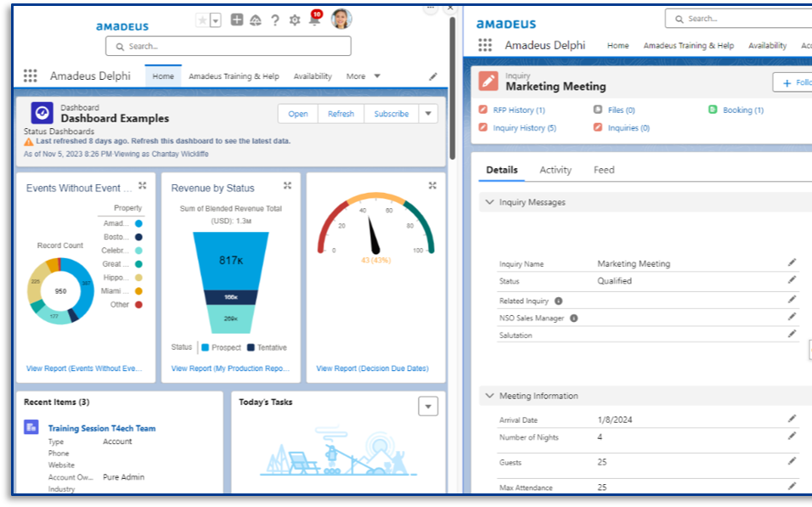The image size is (812, 507).
Task: Click the Dashboard Examples icon
Action: 42,113
